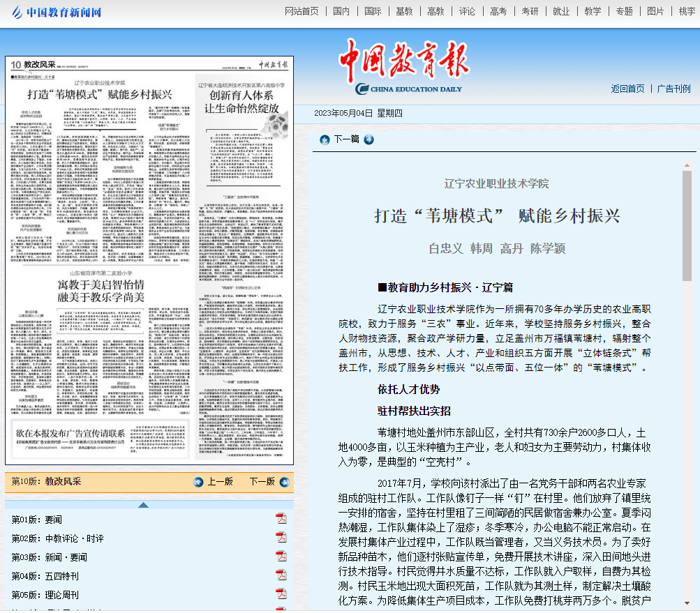Screen dimensions: 700x613
Task: Click the article scrollbar thumb
Action: 687,226
